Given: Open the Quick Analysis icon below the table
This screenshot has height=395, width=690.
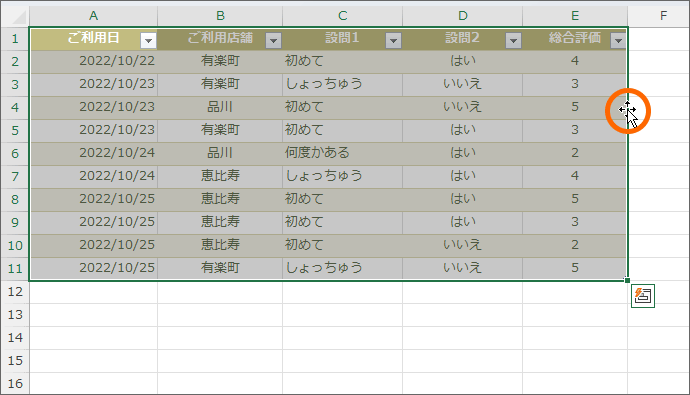Looking at the screenshot, I should tap(642, 296).
